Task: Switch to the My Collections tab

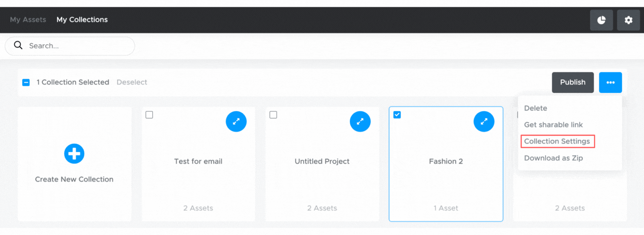Action: pyautogui.click(x=82, y=20)
